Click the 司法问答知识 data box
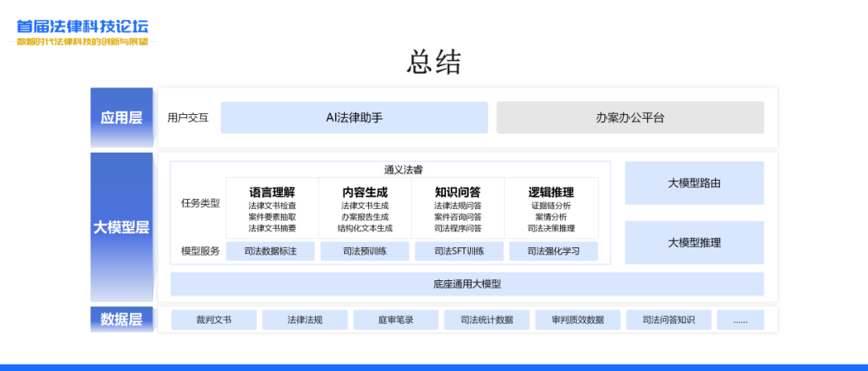Viewport: 868px width, 371px height. click(669, 320)
